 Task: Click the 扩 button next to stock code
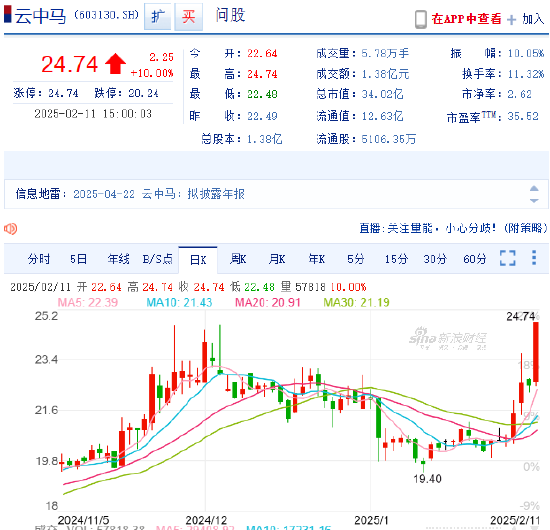(157, 16)
